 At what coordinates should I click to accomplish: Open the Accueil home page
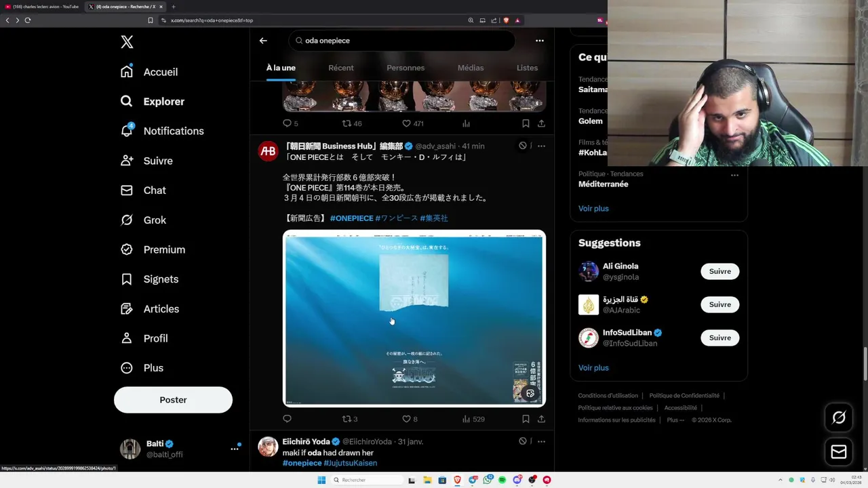tap(149, 72)
